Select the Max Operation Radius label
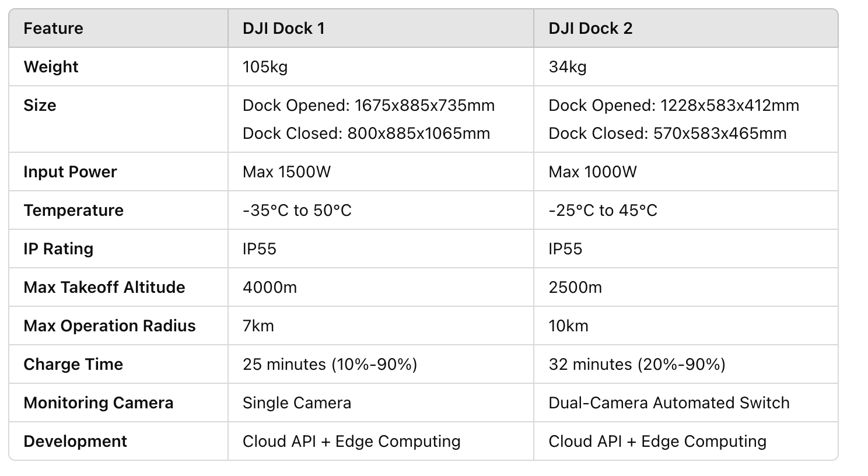This screenshot has width=868, height=476. point(110,326)
